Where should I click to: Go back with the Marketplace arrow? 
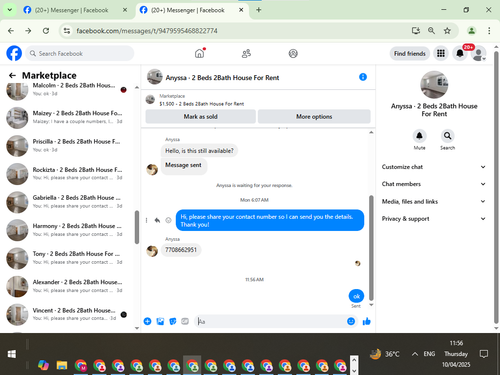point(12,75)
